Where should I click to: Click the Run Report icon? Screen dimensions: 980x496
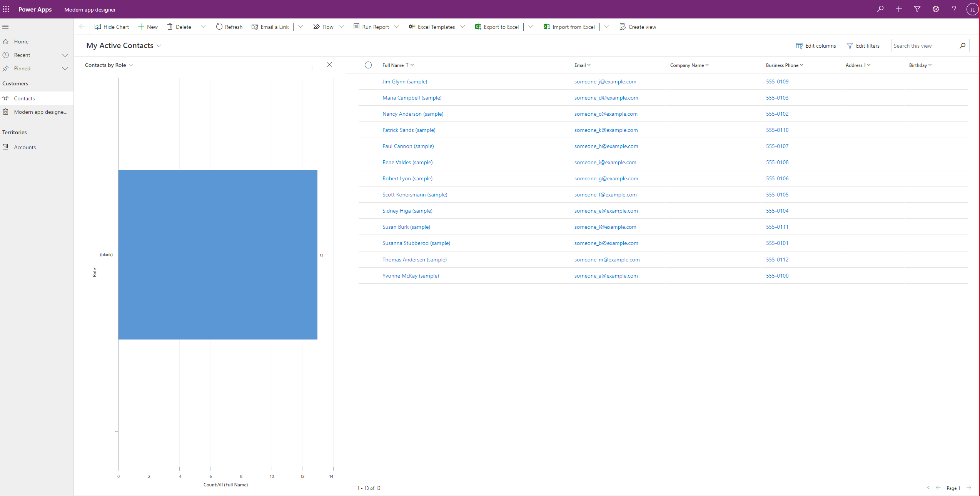click(x=356, y=27)
